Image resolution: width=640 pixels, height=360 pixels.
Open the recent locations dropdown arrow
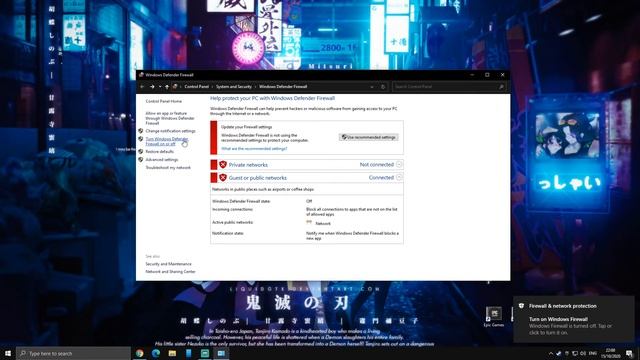click(160, 87)
